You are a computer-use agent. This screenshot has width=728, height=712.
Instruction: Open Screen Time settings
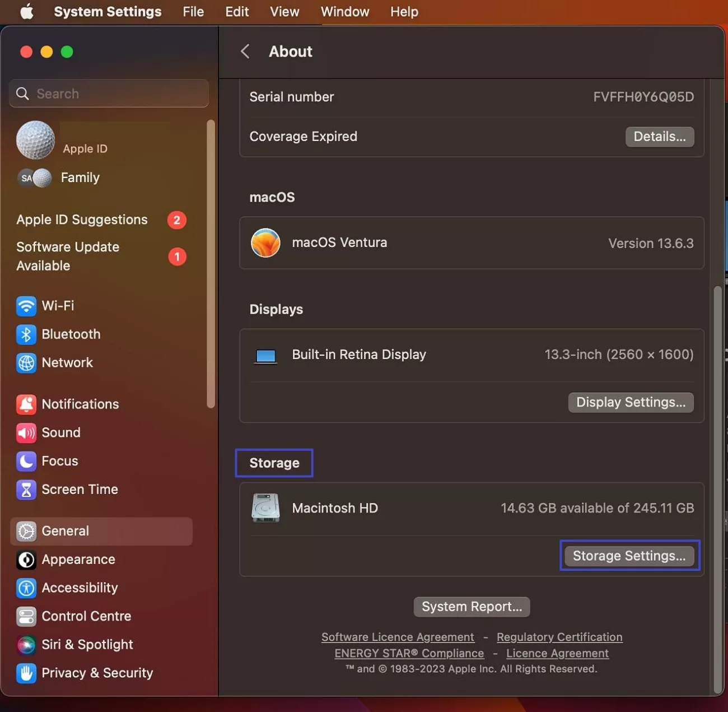[x=26, y=490]
